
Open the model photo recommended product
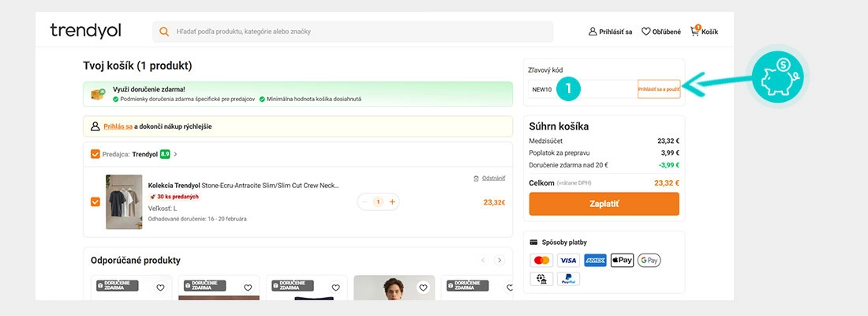(x=394, y=288)
